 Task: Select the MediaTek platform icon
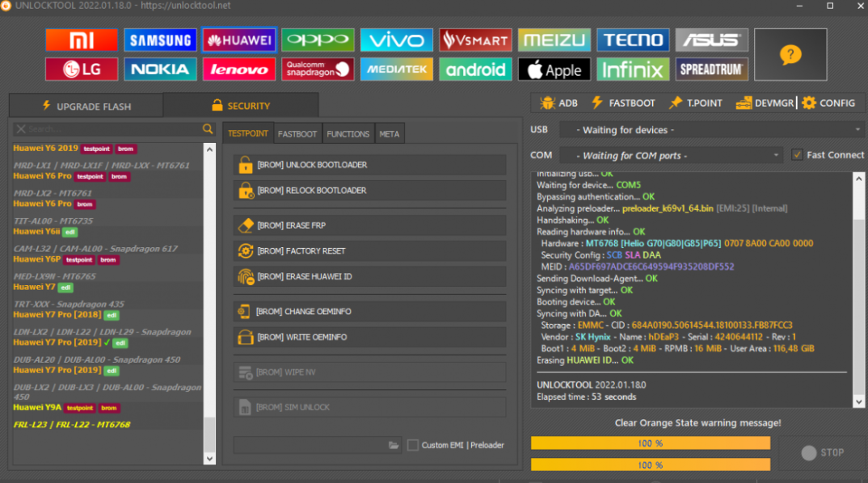pyautogui.click(x=396, y=69)
